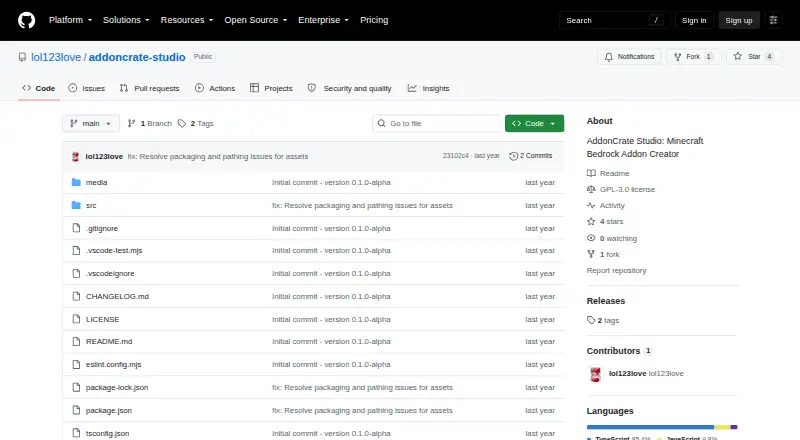View the 2 Commits history link

[531, 156]
